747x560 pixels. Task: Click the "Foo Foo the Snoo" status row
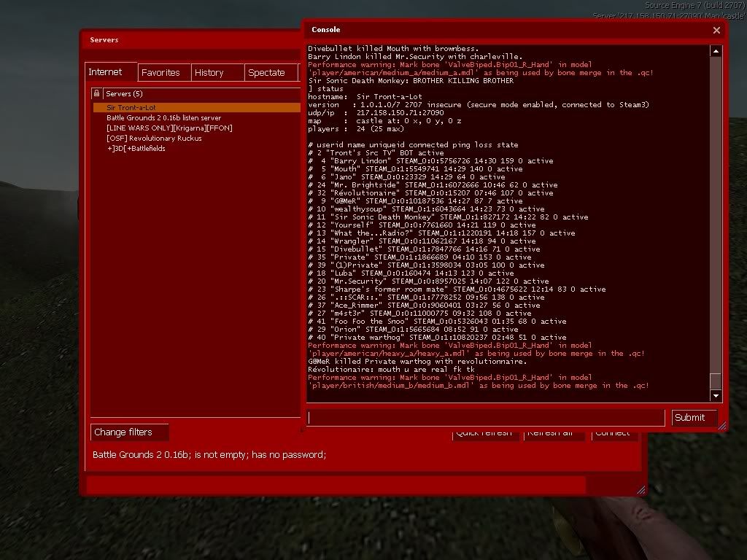(x=437, y=321)
